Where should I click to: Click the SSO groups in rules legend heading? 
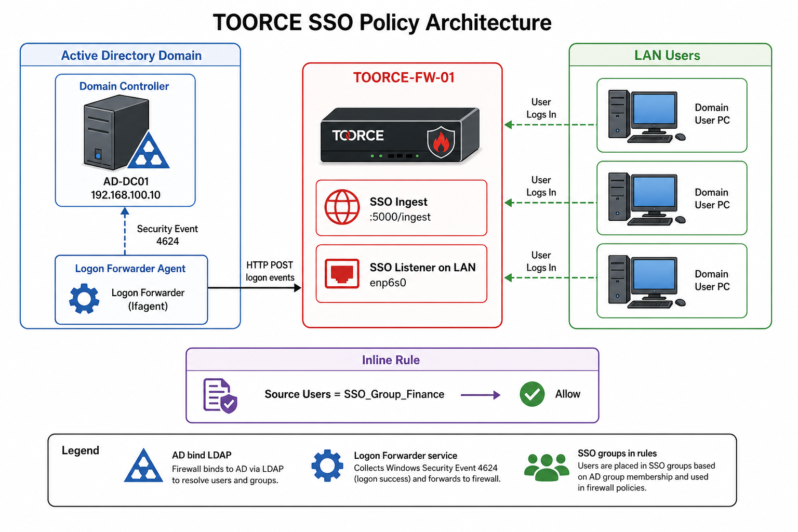[x=617, y=454]
